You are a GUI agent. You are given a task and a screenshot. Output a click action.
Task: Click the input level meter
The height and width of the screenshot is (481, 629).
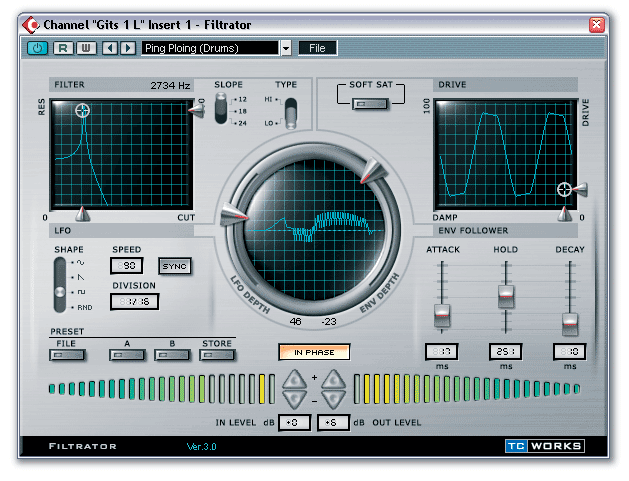[x=162, y=389]
